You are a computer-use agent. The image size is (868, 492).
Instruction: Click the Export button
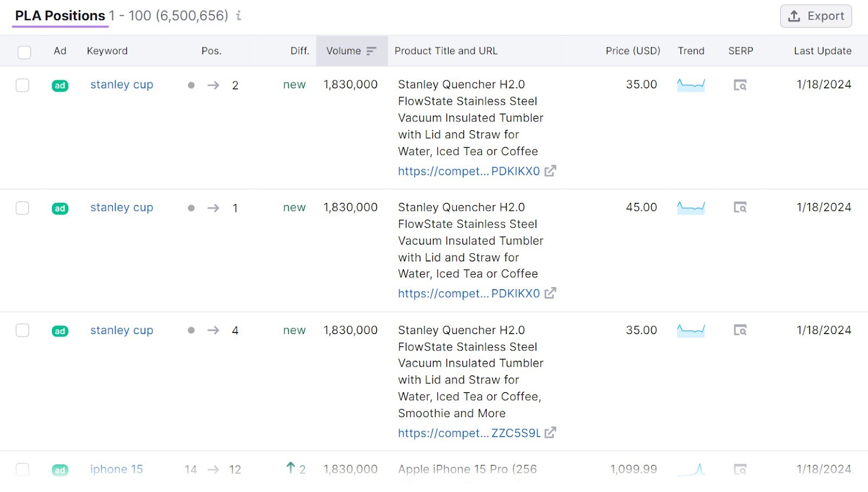point(816,16)
